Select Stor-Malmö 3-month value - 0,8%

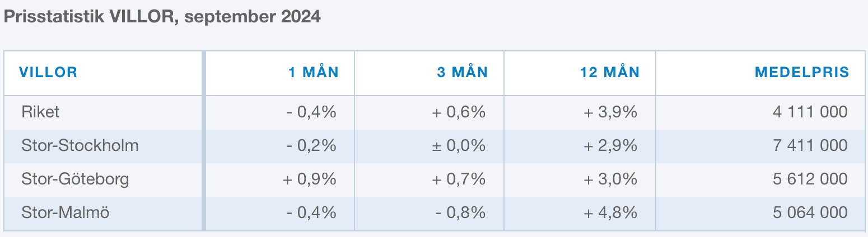[461, 212]
